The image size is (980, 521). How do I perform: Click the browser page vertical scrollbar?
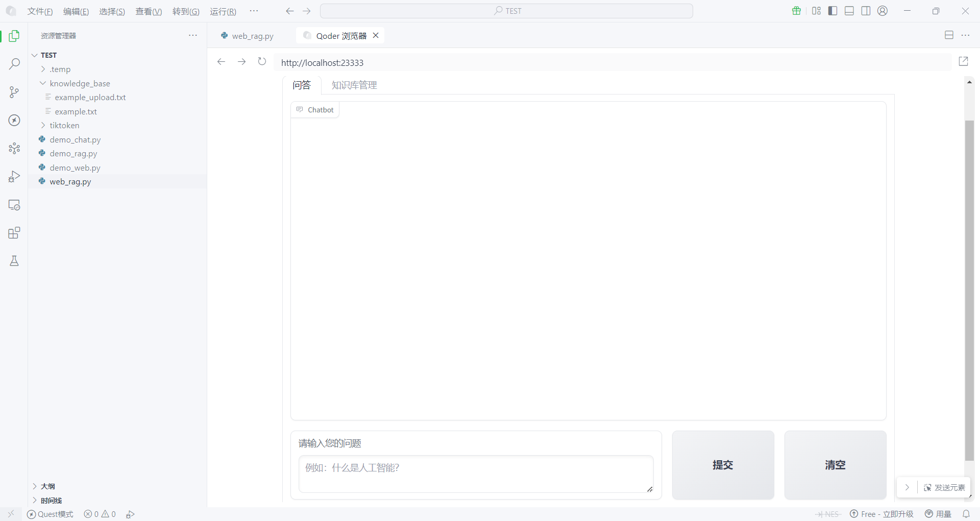[x=969, y=290]
